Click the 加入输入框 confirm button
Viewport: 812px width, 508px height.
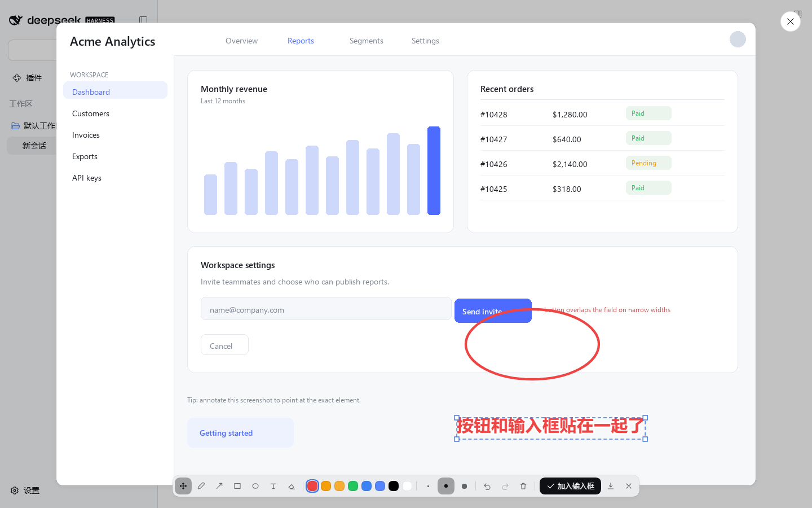[x=570, y=486]
